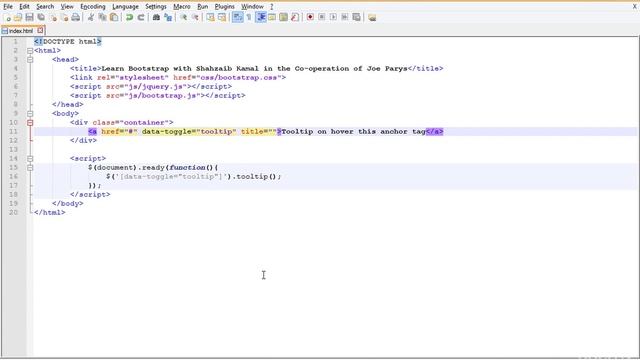This screenshot has height=360, width=640.
Task: Open the Encoding menu
Action: [x=93, y=7]
